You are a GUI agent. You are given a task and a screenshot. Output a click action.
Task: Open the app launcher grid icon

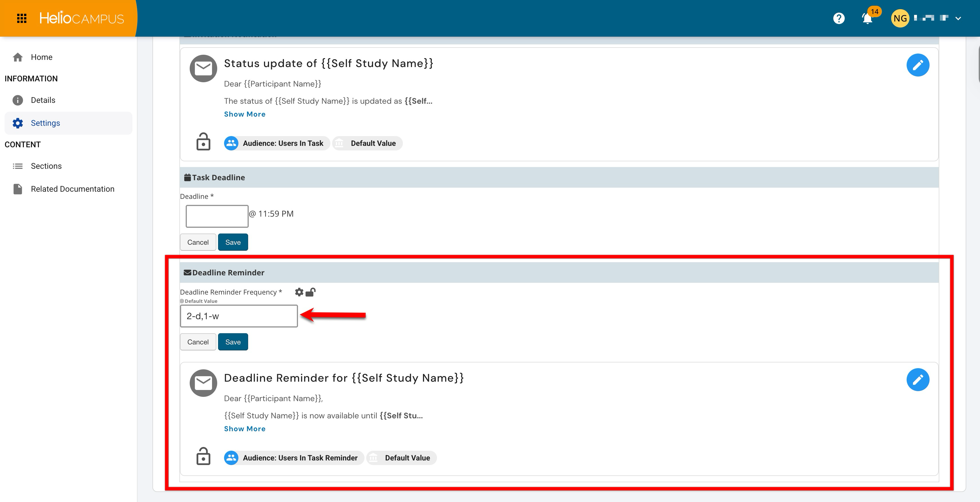pos(22,18)
